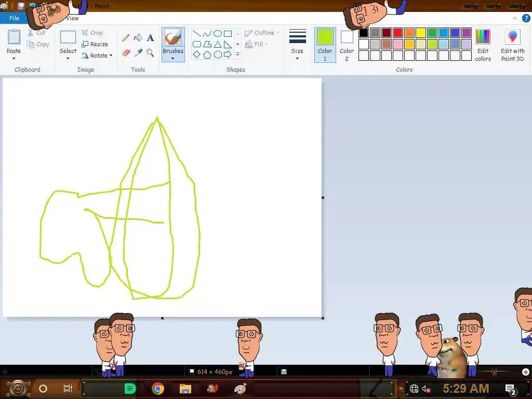Select the Pencil tool

[x=126, y=37]
